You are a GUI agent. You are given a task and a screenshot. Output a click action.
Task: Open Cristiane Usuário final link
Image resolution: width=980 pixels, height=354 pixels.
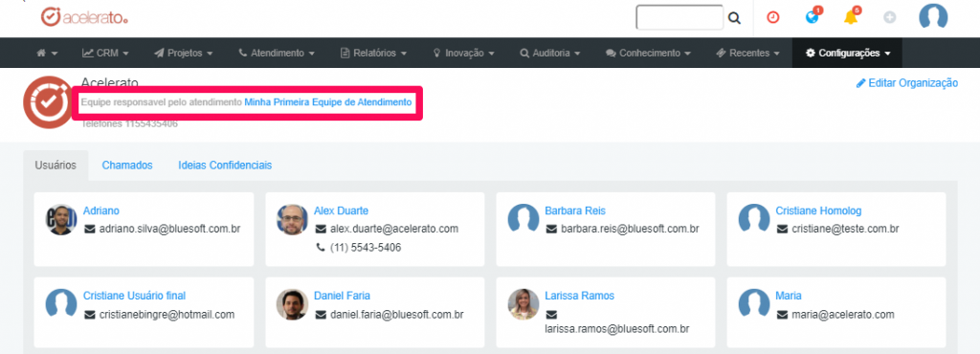[x=134, y=296]
